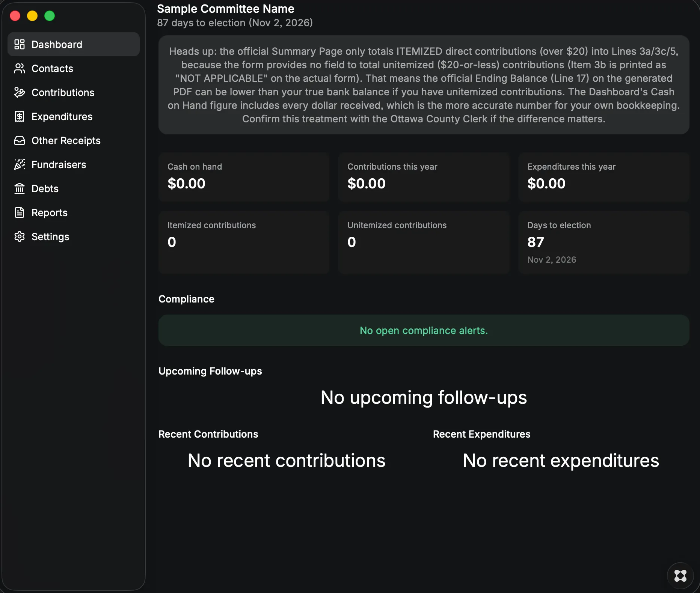
Task: Click the Contacts people icon
Action: (x=20, y=68)
